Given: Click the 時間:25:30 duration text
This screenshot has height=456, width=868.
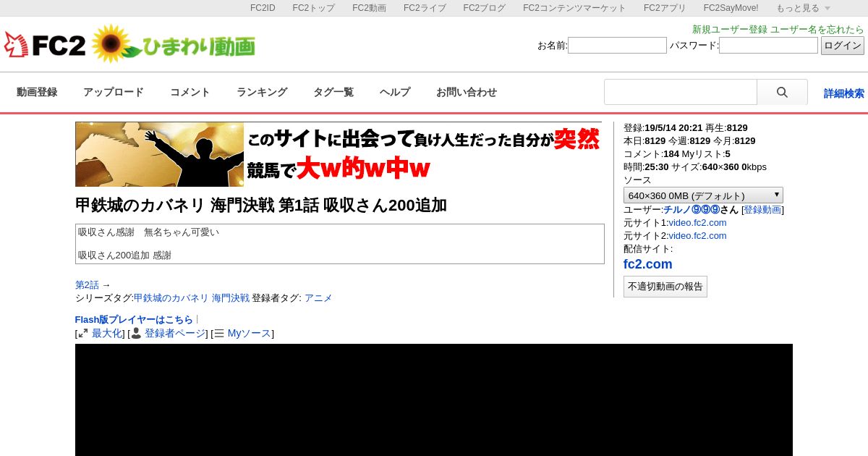Looking at the screenshot, I should click(646, 167).
